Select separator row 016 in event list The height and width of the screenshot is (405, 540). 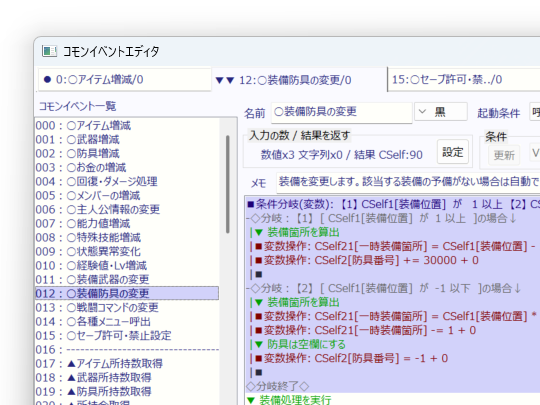[x=127, y=350]
